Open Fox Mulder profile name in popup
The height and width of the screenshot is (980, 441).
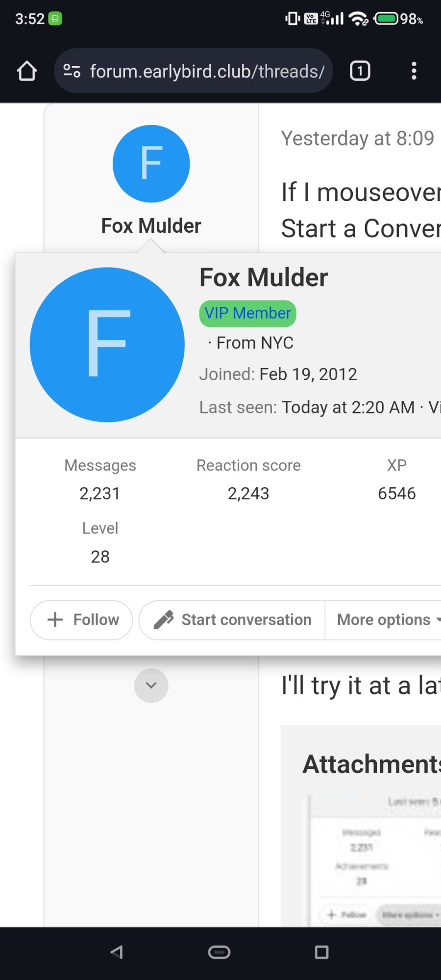pyautogui.click(x=264, y=277)
